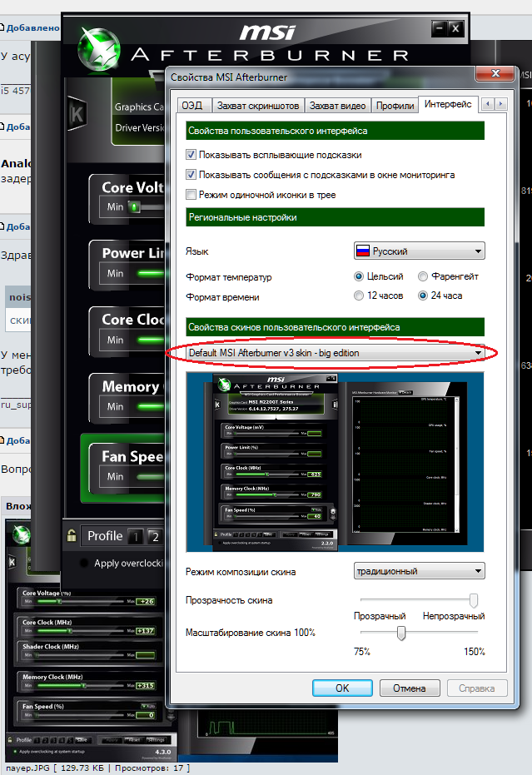This screenshot has width=532, height=775.
Task: Enable single tray icon mode checkbox
Action: click(x=191, y=194)
